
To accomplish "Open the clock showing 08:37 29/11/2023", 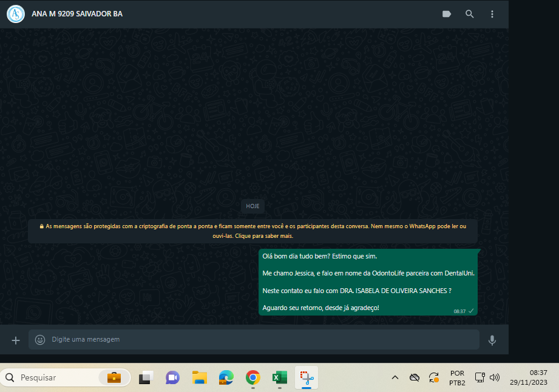I will [x=529, y=377].
